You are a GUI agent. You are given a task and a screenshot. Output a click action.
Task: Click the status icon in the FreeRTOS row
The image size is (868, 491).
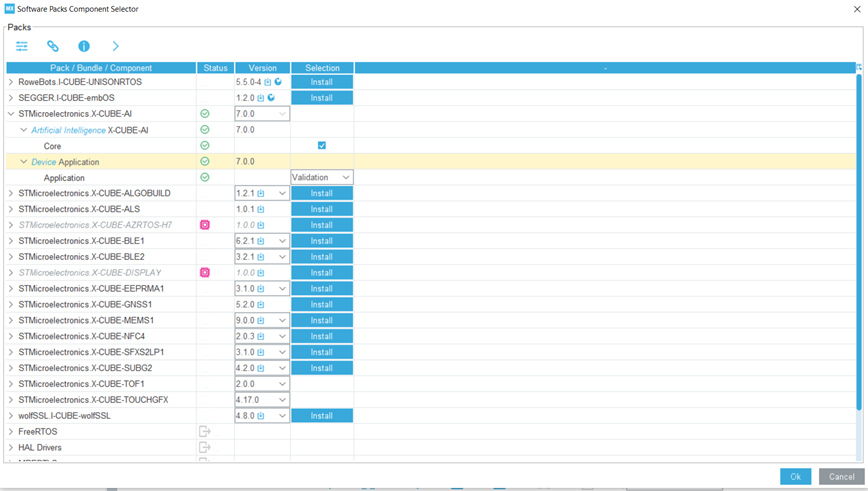205,431
